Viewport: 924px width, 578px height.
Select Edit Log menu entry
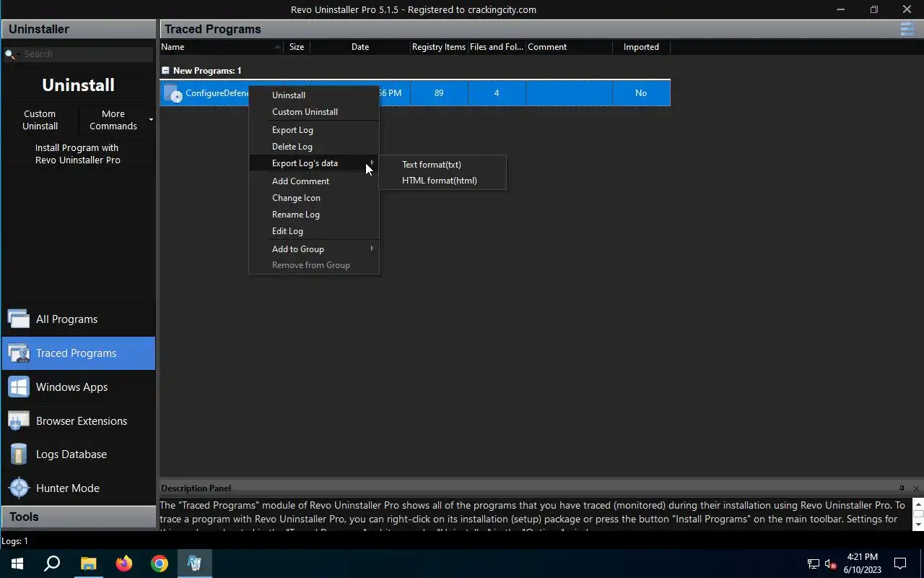pos(314,231)
